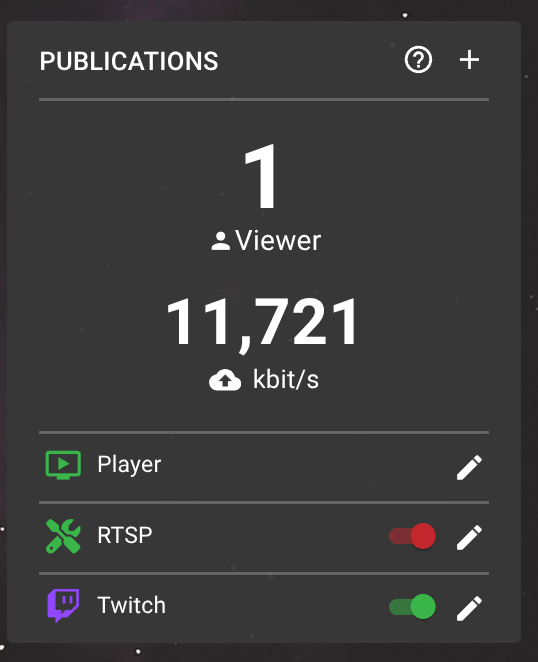Select the Player list entry
Viewport: 538px width, 662px height.
tap(264, 467)
